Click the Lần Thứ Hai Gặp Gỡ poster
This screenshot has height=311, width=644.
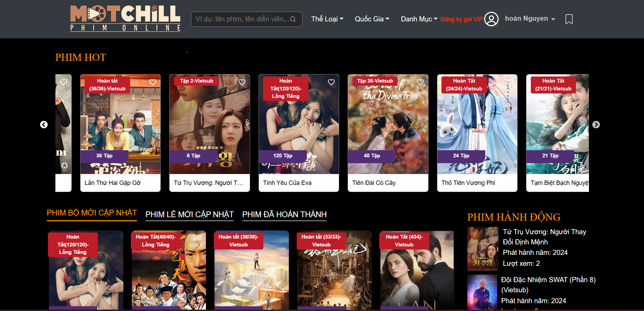click(120, 124)
